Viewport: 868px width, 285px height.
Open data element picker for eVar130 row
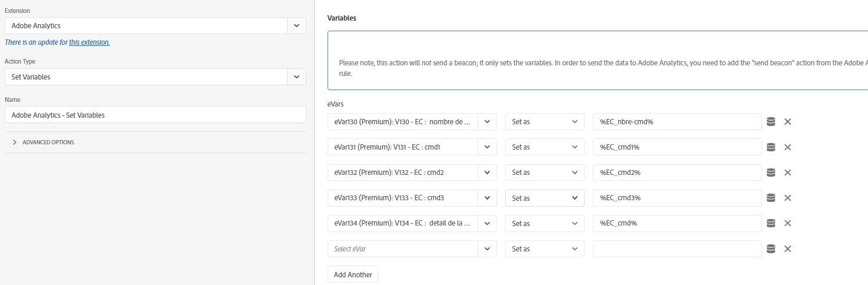(x=771, y=122)
